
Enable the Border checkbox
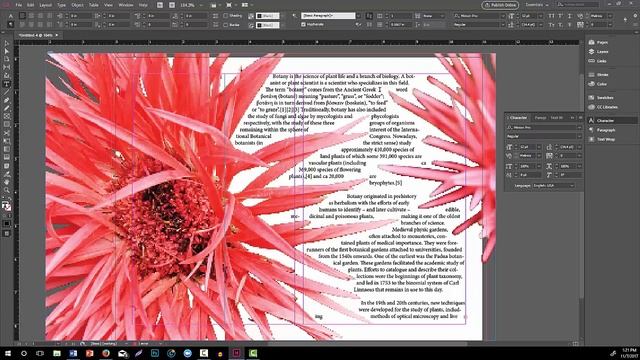[x=226, y=24]
